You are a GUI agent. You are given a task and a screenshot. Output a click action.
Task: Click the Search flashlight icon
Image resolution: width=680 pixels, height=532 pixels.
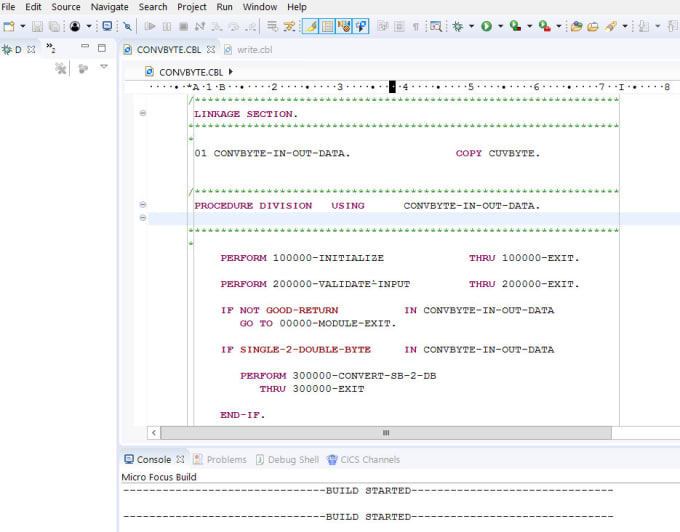(x=611, y=26)
